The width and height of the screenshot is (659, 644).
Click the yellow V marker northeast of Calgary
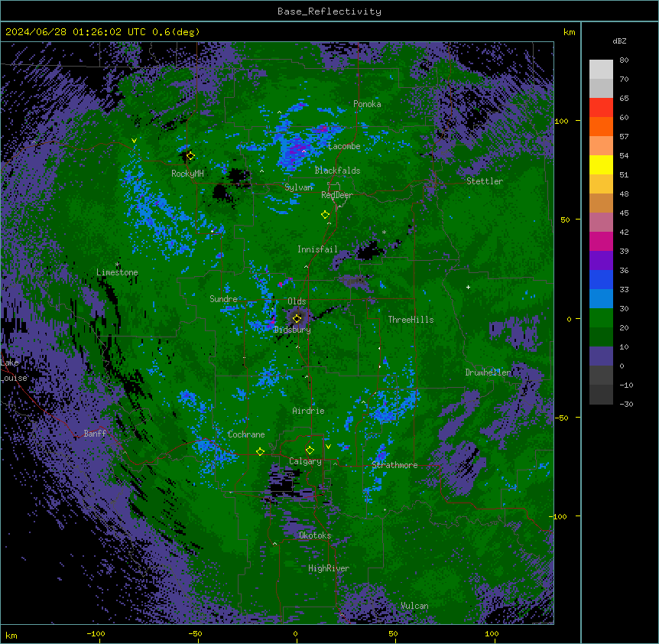328,447
